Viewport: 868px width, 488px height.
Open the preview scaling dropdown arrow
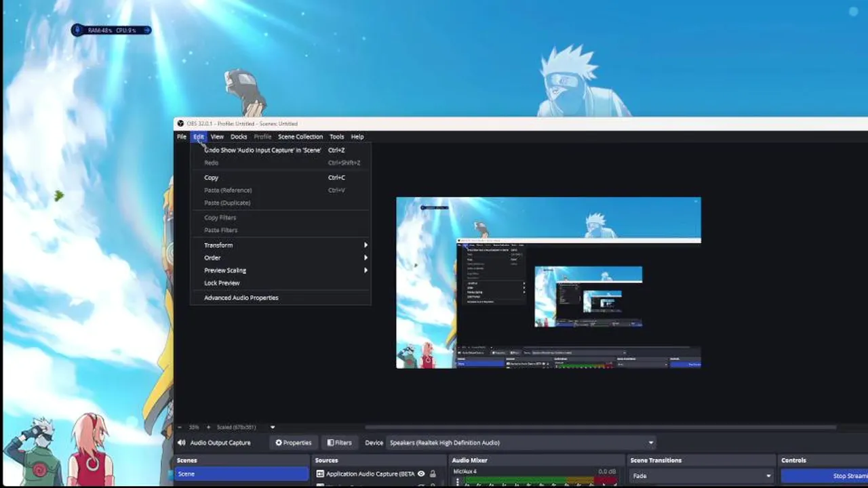click(x=273, y=427)
